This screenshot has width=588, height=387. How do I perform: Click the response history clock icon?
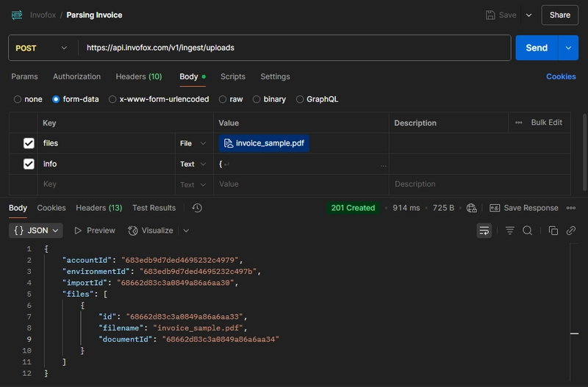click(x=197, y=208)
